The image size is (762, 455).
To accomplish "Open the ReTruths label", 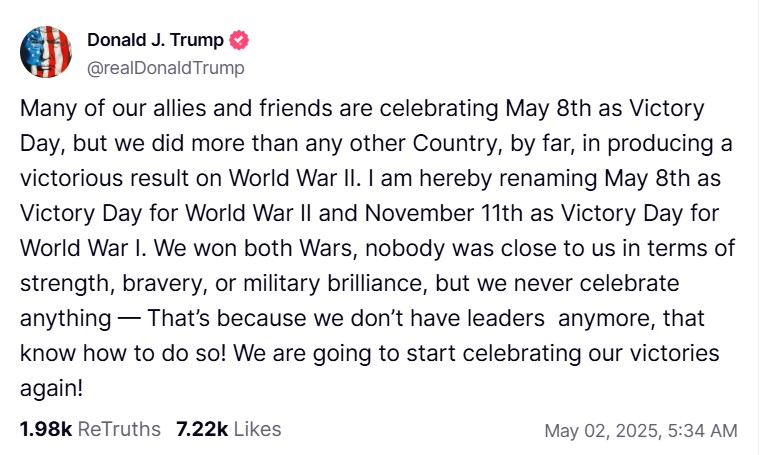I will pos(119,429).
